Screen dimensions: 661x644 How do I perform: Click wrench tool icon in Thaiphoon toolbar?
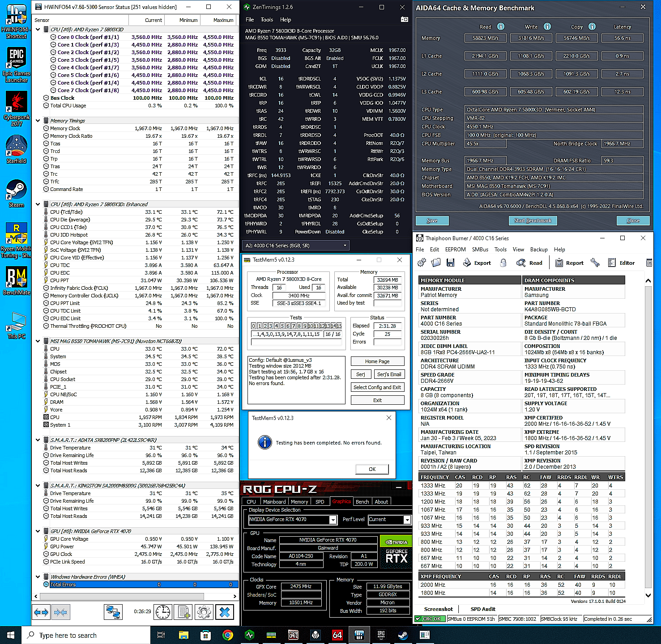click(x=595, y=263)
